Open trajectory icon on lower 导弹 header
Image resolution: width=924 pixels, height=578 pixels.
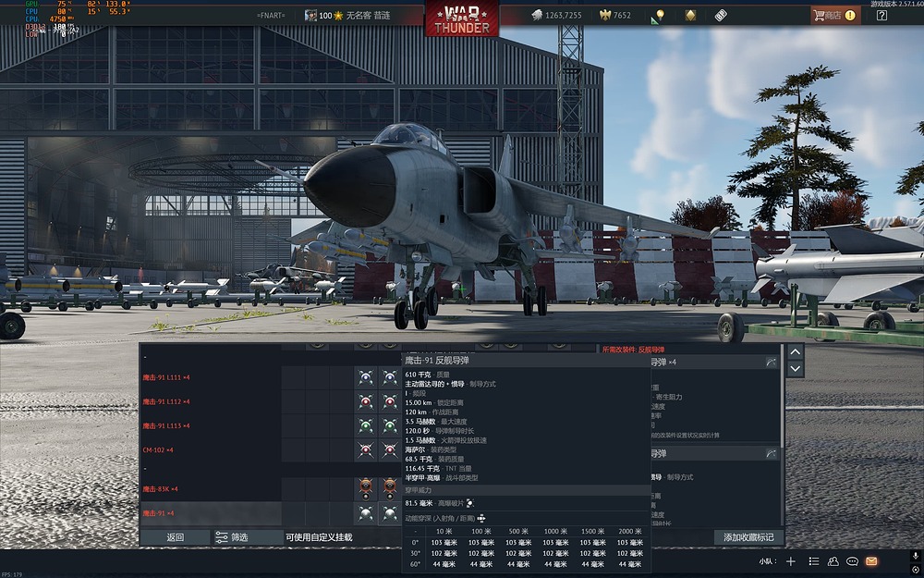tap(771, 453)
